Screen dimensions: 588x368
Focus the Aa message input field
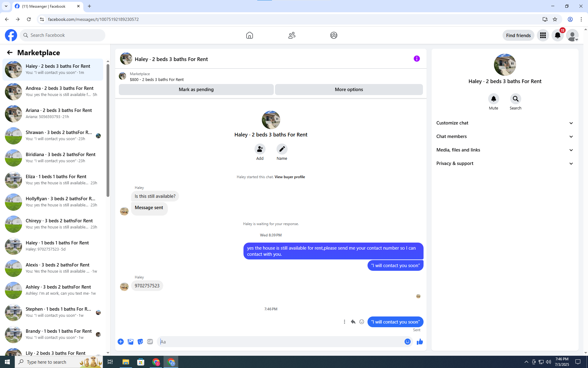click(x=280, y=342)
